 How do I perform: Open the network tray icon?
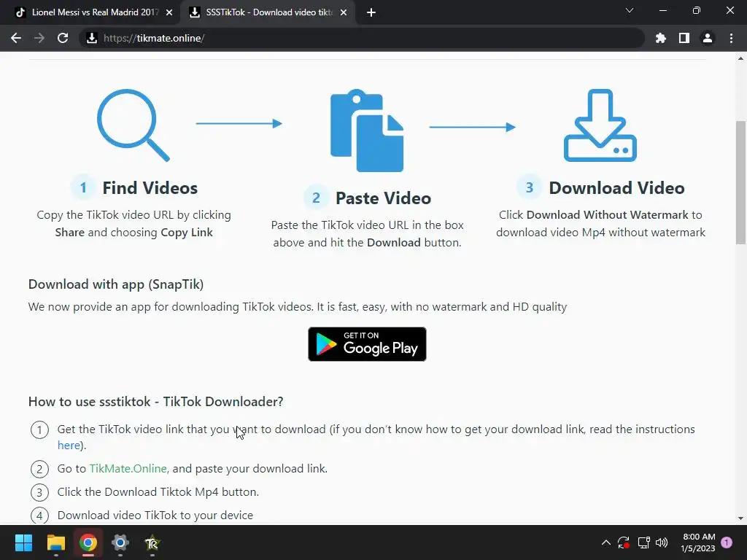pyautogui.click(x=643, y=542)
